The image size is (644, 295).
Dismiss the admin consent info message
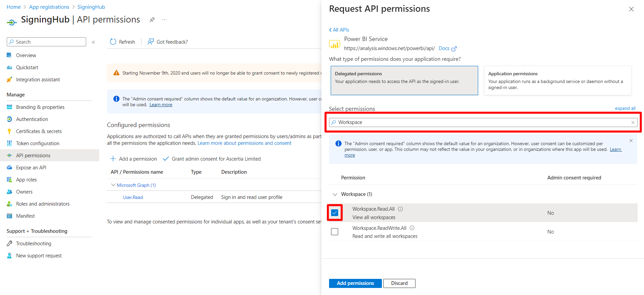pyautogui.click(x=631, y=140)
